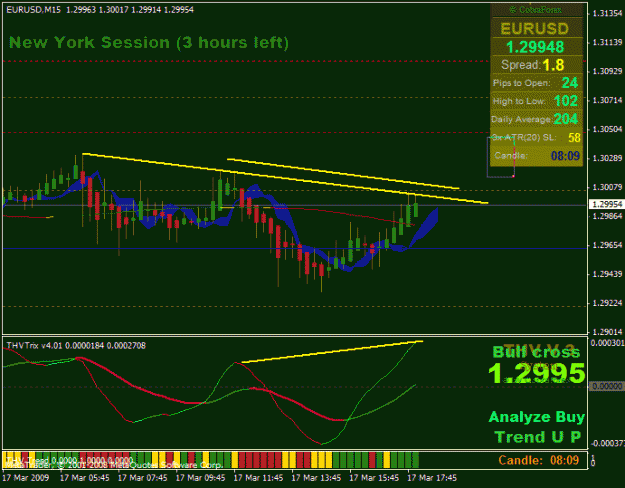Click the 1.29224 price axis label
This screenshot has width=625, height=488.
coord(607,303)
